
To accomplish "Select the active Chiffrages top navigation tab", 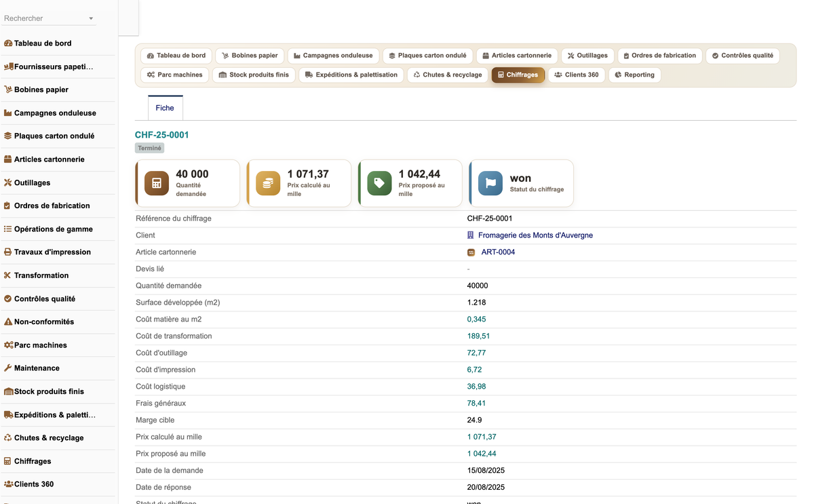I will (518, 75).
